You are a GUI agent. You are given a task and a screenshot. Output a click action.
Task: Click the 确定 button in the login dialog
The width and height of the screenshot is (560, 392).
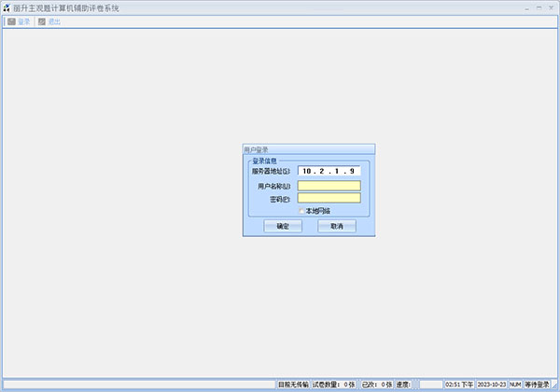283,226
